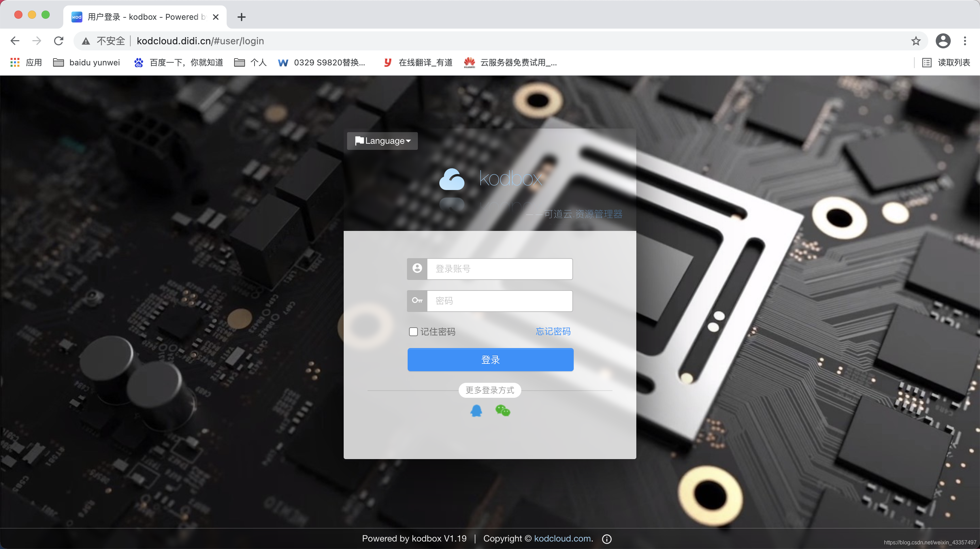Click the bookmark star icon
Screen dimensions: 980x549
coord(917,41)
